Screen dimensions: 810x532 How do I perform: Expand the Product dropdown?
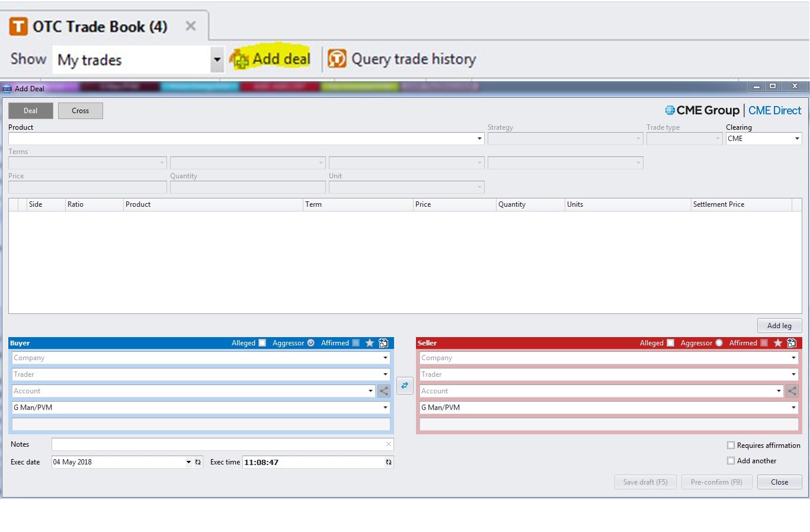[479, 139]
